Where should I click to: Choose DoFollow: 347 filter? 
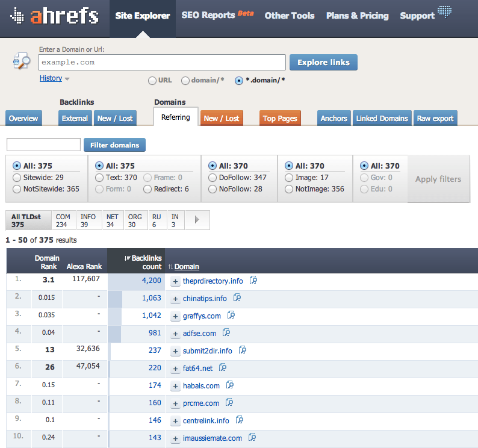[x=212, y=178]
